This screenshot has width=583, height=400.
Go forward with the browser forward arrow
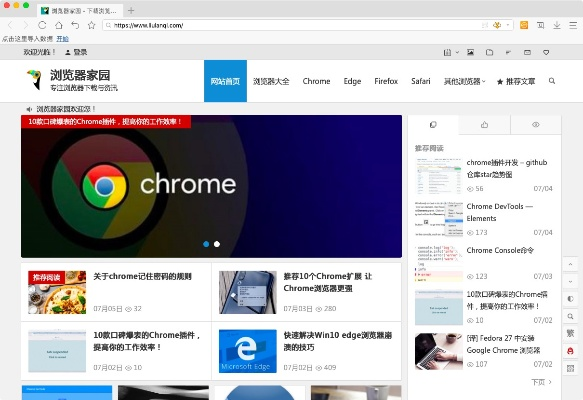point(26,25)
